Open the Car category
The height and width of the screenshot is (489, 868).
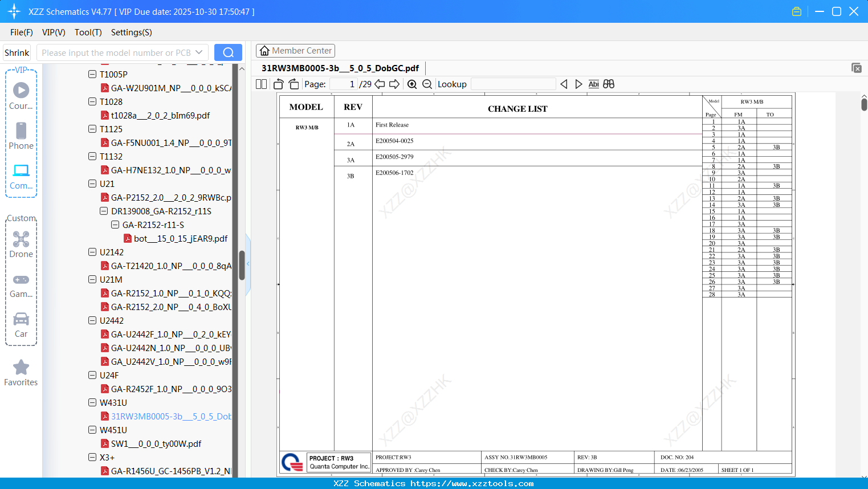tap(21, 324)
